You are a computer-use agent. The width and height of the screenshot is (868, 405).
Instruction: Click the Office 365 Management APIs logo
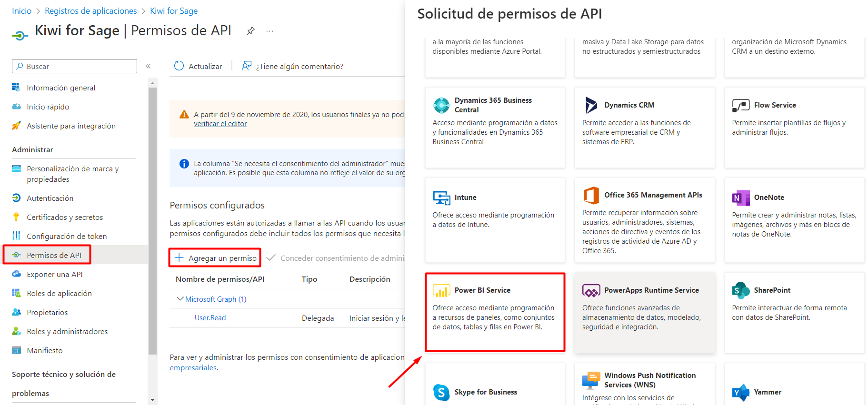[x=591, y=195]
